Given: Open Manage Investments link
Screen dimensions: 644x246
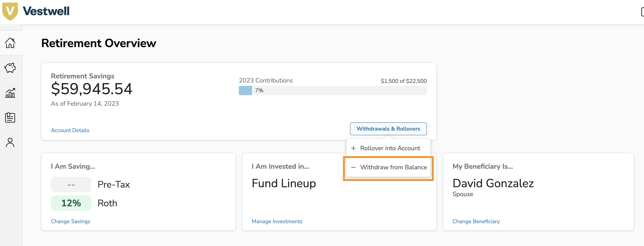Looking at the screenshot, I should (277, 221).
